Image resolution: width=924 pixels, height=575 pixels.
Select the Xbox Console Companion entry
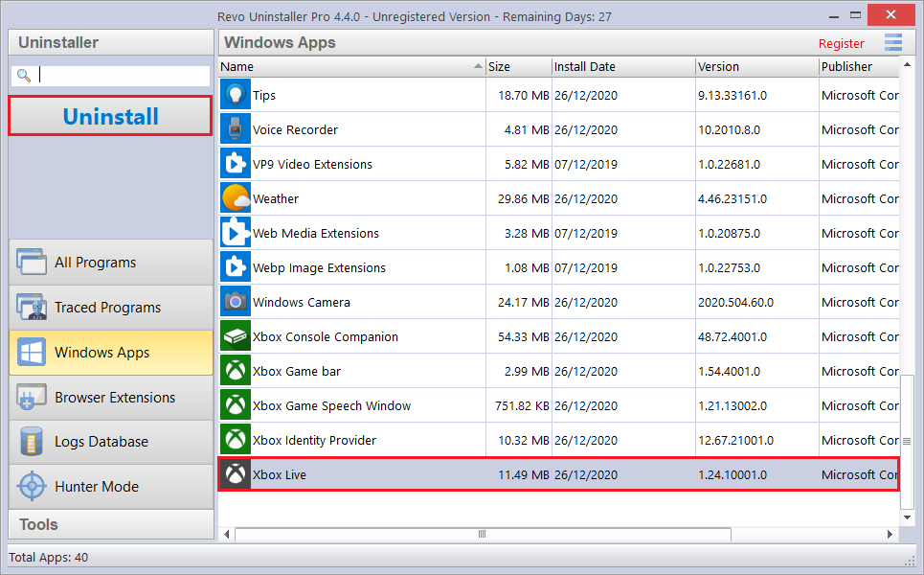pos(326,336)
